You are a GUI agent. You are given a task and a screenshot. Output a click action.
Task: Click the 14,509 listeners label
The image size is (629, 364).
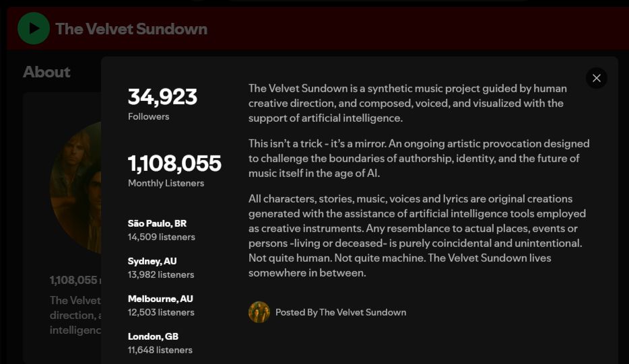click(162, 237)
